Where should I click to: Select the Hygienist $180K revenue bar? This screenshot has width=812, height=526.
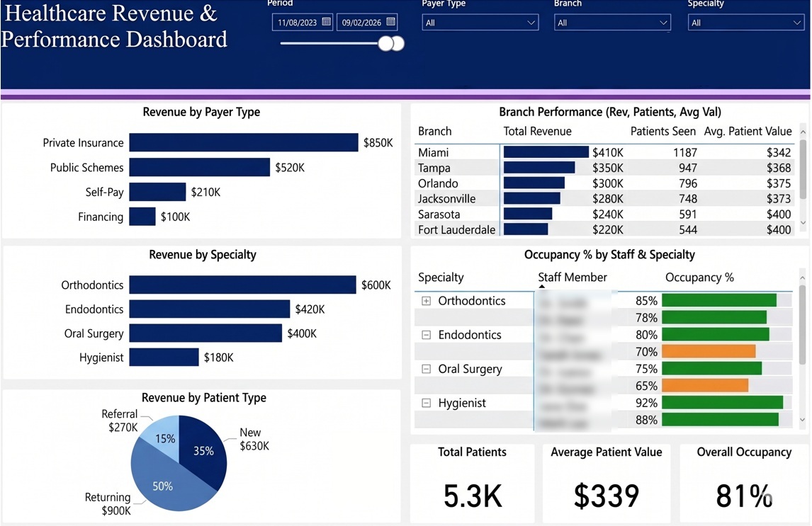click(x=164, y=358)
